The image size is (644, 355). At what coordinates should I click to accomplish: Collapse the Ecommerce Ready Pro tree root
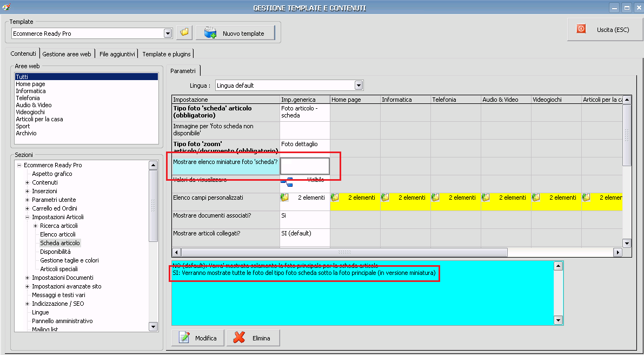click(19, 165)
